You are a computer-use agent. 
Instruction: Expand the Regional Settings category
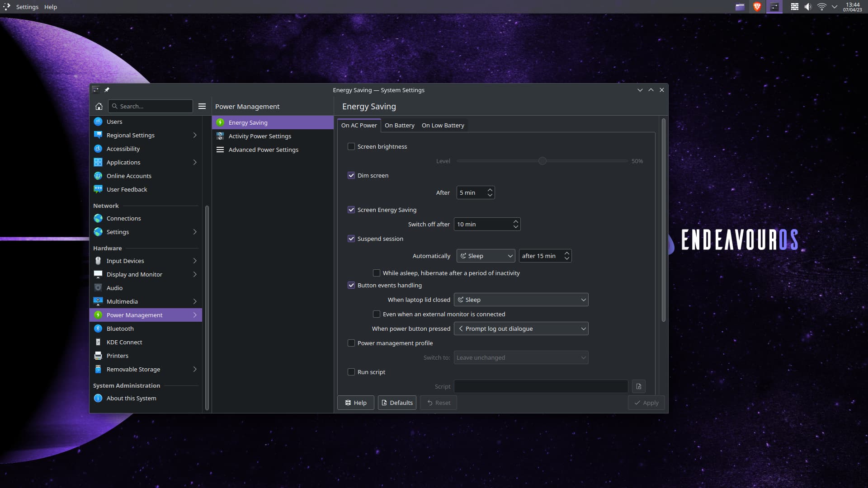(195, 135)
